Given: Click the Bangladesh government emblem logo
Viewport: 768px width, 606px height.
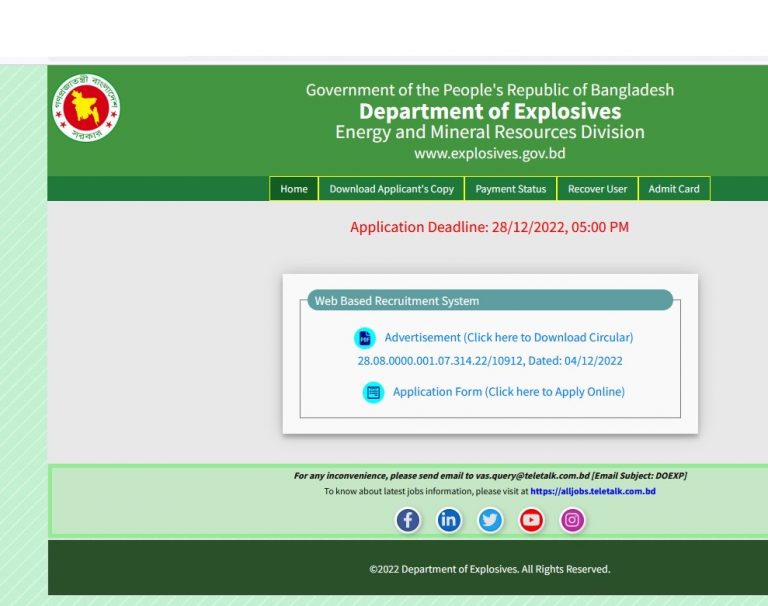Looking at the screenshot, I should (x=86, y=108).
